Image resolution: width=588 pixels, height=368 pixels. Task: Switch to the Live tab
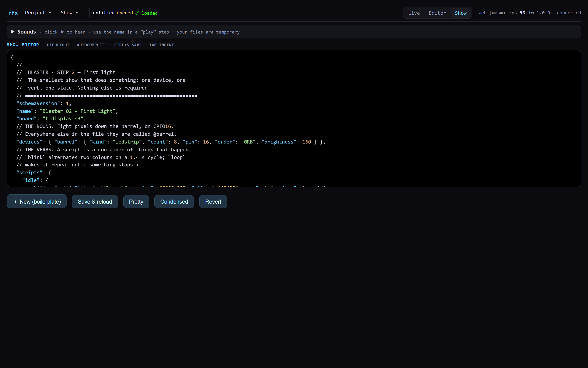point(414,13)
